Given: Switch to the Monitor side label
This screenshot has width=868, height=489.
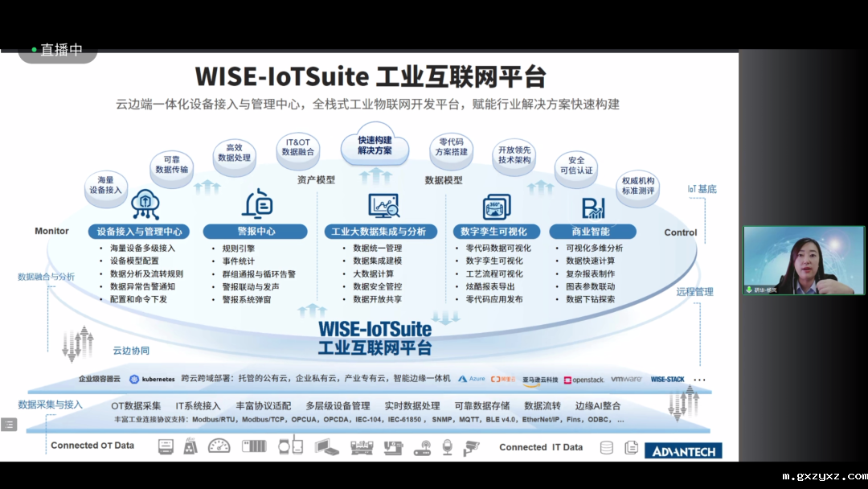Looking at the screenshot, I should 51,231.
